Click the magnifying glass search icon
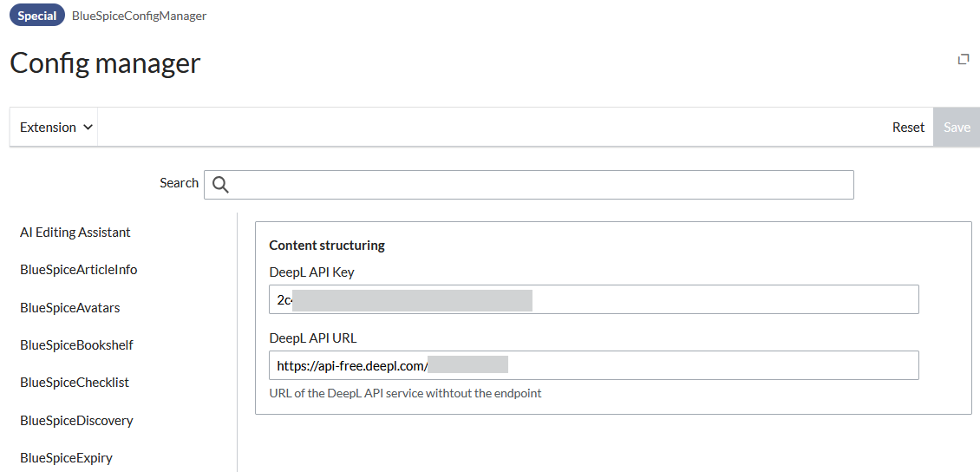 pos(220,184)
